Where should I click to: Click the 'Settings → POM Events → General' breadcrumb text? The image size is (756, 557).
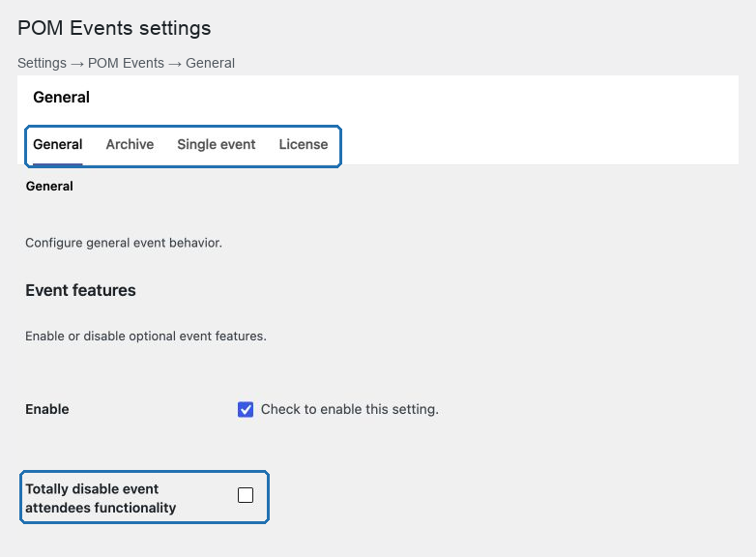point(127,63)
